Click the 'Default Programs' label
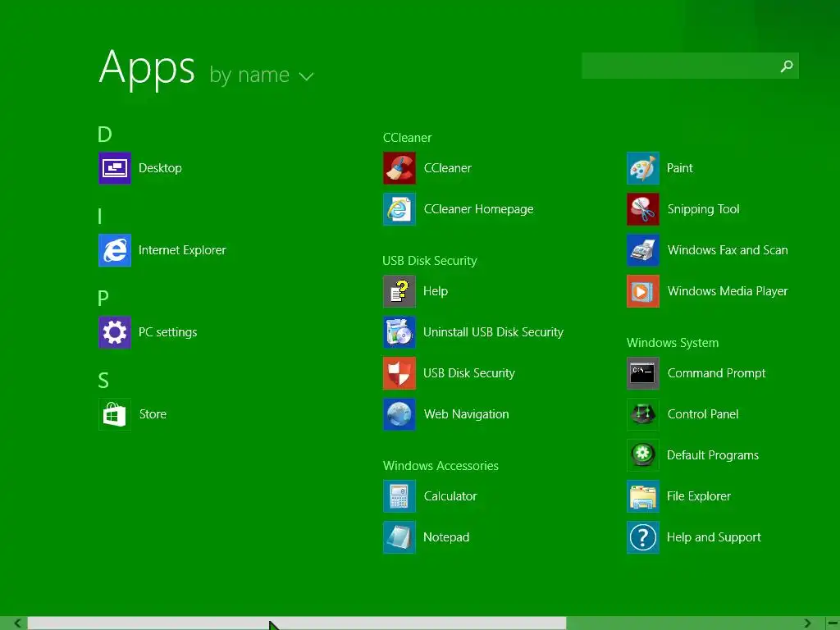The image size is (840, 630). [713, 454]
